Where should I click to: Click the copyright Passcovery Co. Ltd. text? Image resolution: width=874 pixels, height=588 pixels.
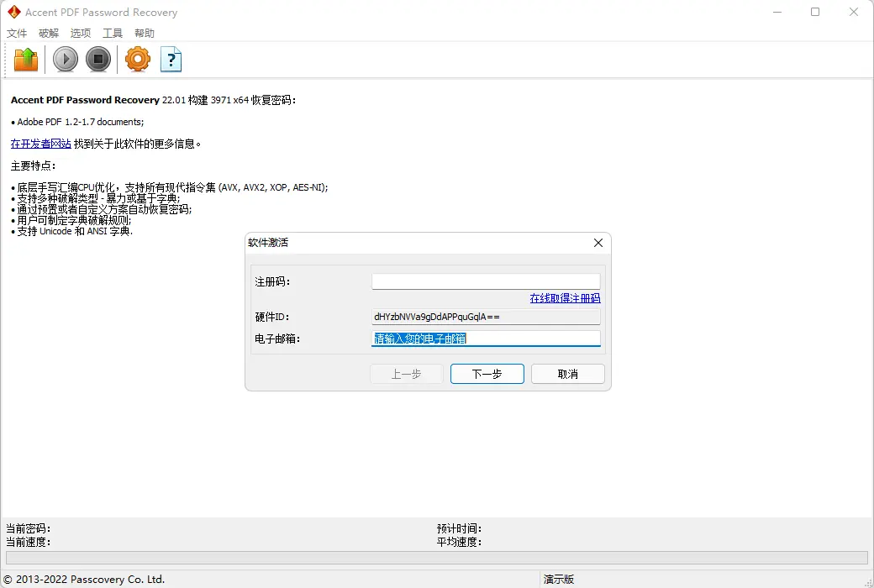[84, 579]
